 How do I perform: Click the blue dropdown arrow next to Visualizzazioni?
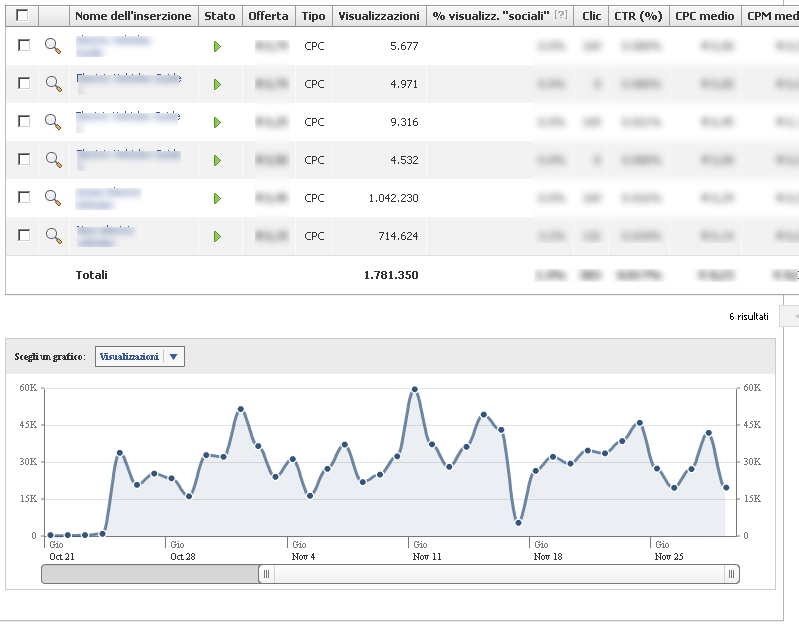pyautogui.click(x=173, y=357)
